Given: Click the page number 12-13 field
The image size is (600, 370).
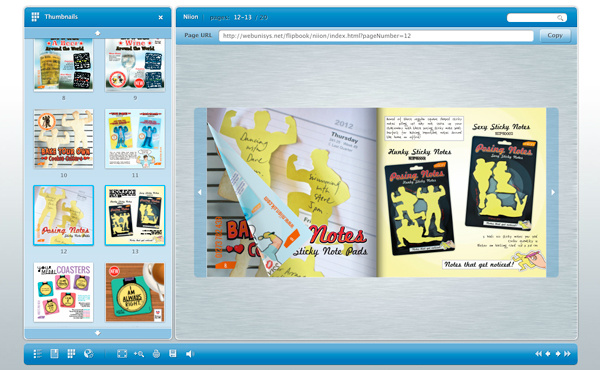Looking at the screenshot, I should pos(243,18).
